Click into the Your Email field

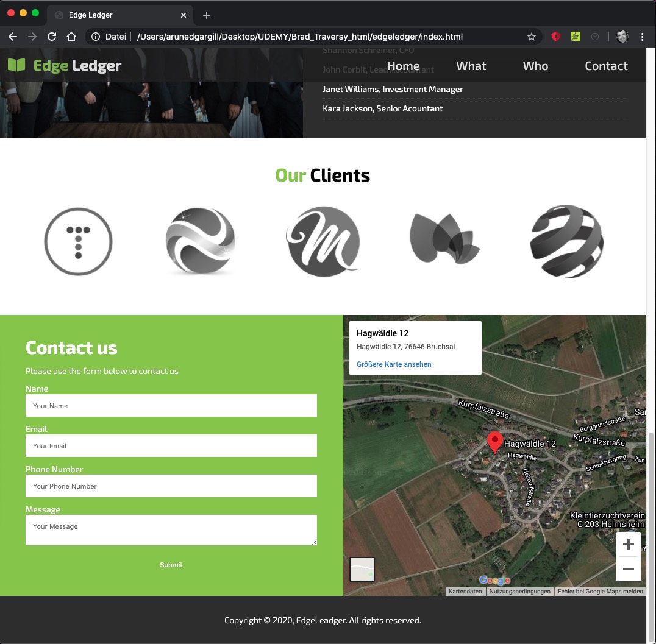click(x=171, y=446)
